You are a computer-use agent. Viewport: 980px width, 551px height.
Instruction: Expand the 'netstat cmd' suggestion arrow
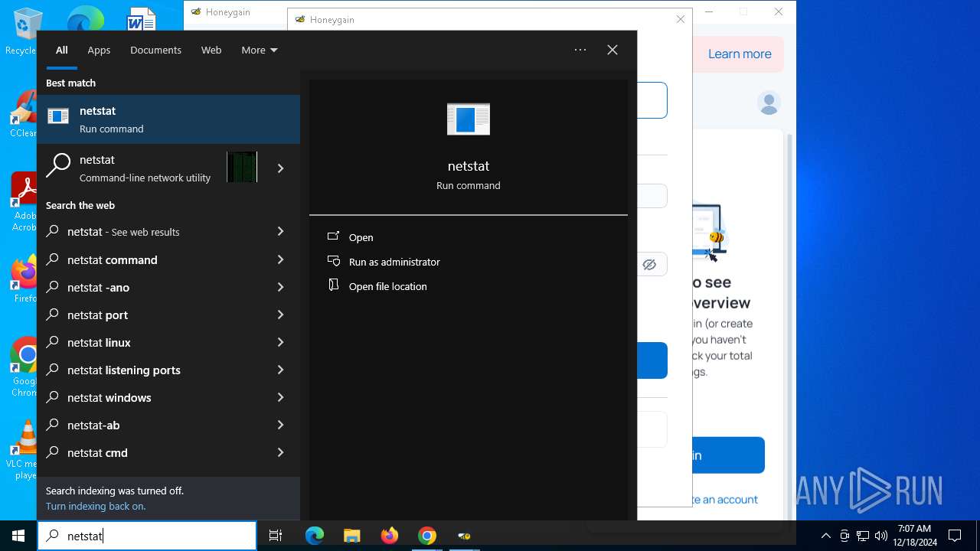click(x=281, y=453)
